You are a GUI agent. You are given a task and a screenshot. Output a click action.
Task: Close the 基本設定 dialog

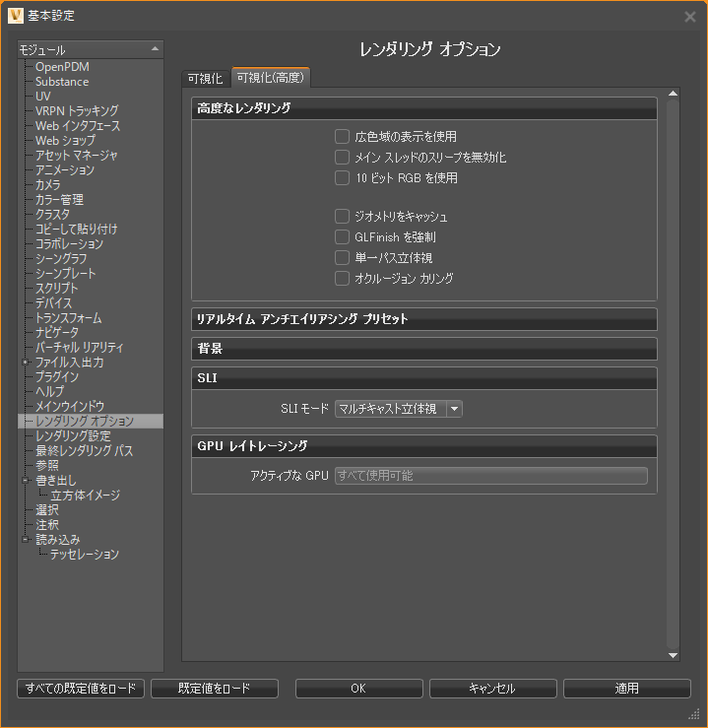(x=690, y=17)
